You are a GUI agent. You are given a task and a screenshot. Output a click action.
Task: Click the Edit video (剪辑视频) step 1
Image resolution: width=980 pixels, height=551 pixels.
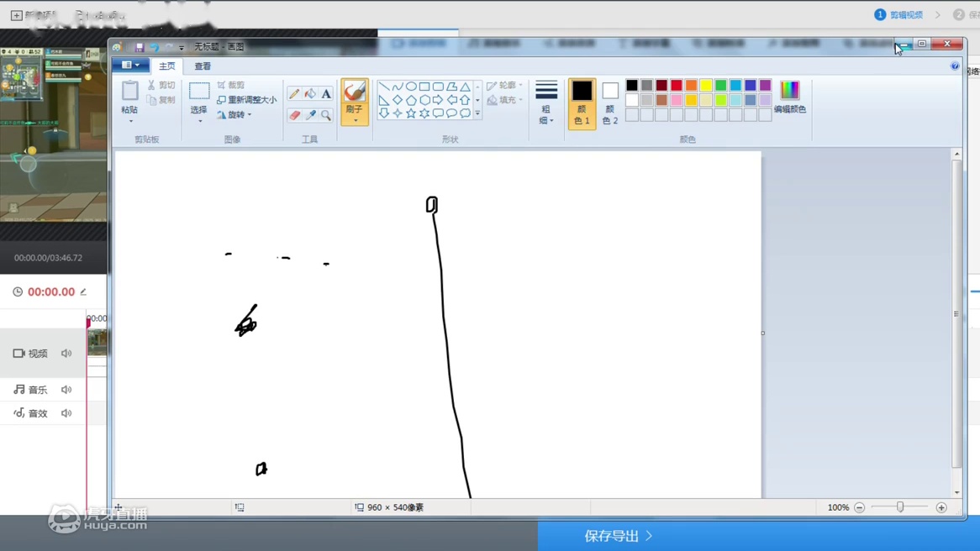(898, 14)
